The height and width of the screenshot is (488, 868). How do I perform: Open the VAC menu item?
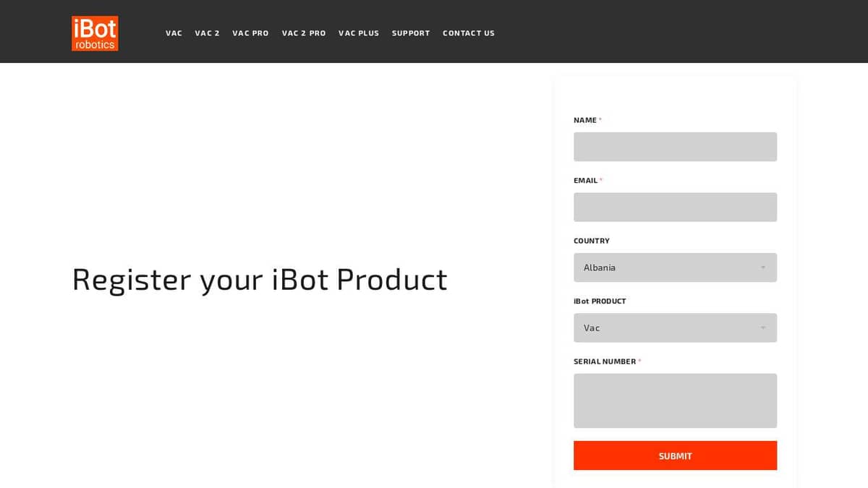point(174,33)
